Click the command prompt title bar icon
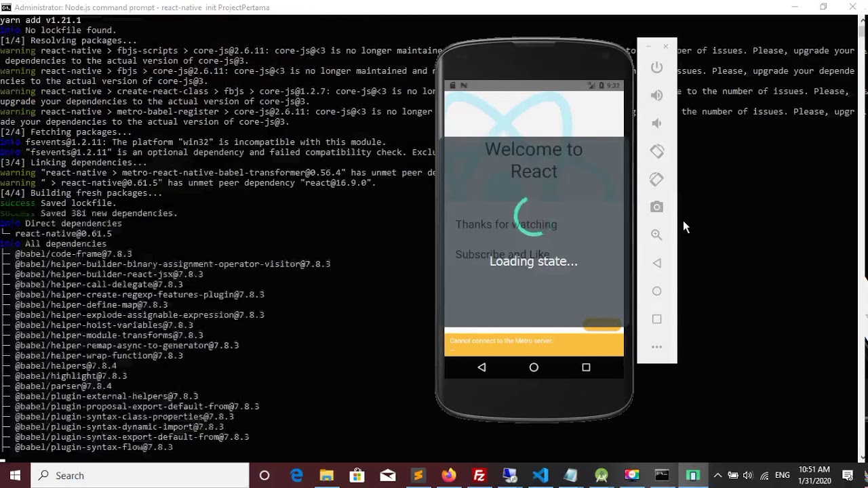 tap(6, 7)
